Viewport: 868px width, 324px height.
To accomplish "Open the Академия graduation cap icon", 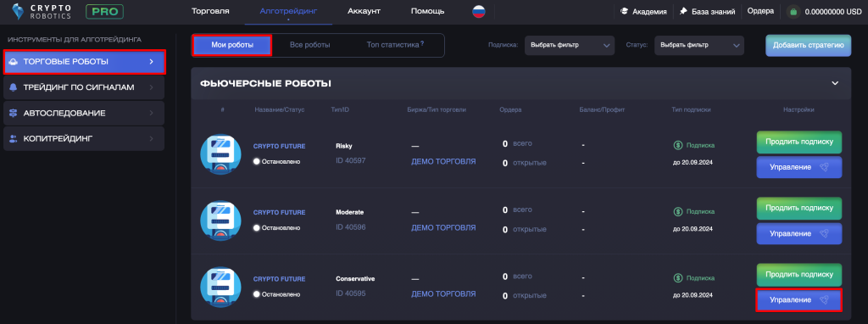I will point(625,11).
